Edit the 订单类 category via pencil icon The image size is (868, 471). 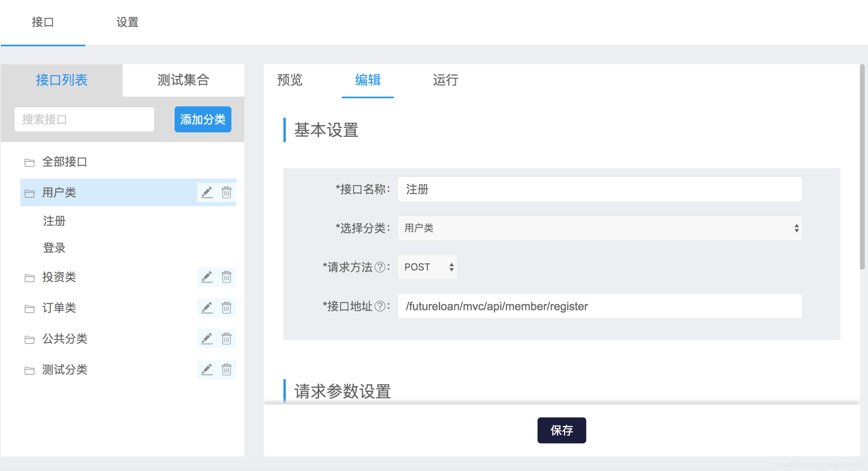click(x=207, y=308)
